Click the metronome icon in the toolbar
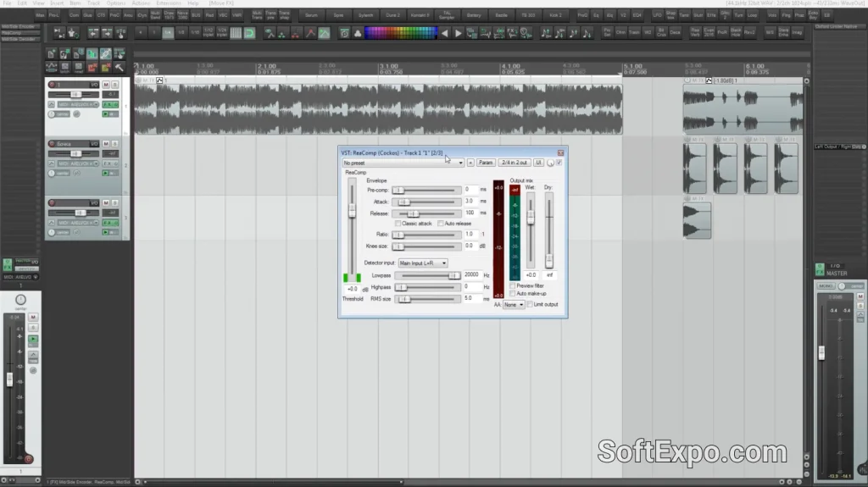Viewport: 868px width, 487px height. 344,33
